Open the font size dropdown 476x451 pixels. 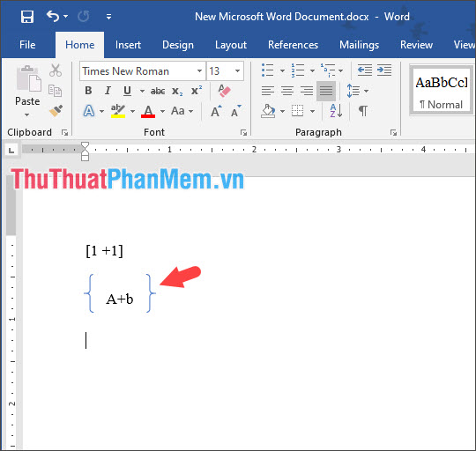237,71
